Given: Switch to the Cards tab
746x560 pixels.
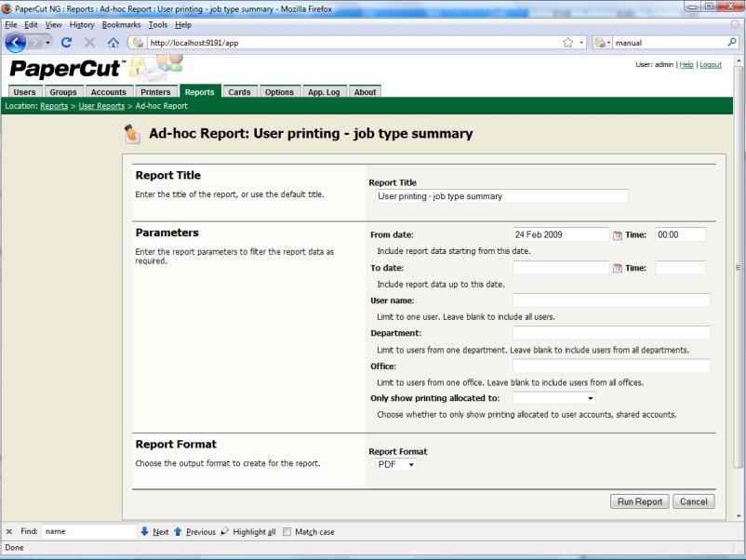Looking at the screenshot, I should pos(239,92).
